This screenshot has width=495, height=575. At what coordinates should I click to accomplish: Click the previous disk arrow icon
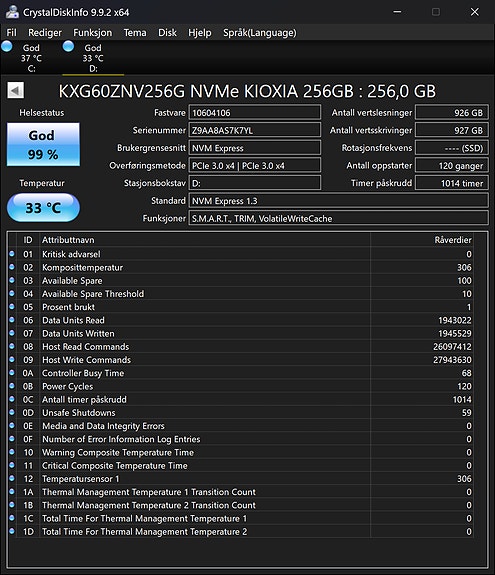tap(15, 90)
